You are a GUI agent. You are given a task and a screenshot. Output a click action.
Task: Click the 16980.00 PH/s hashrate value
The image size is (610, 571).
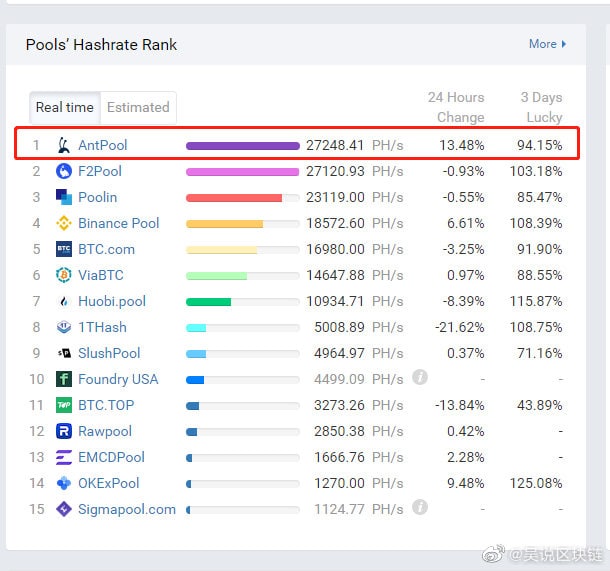click(355, 249)
